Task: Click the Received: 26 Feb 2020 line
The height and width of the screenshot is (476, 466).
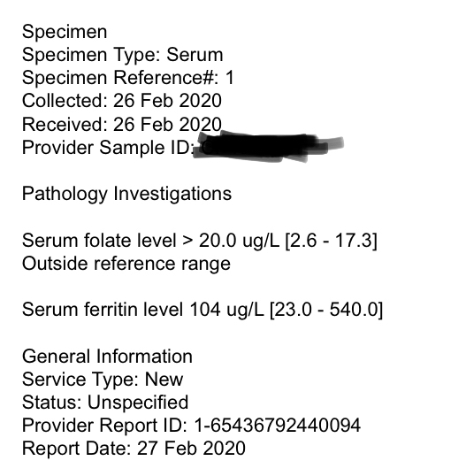Action: click(122, 124)
